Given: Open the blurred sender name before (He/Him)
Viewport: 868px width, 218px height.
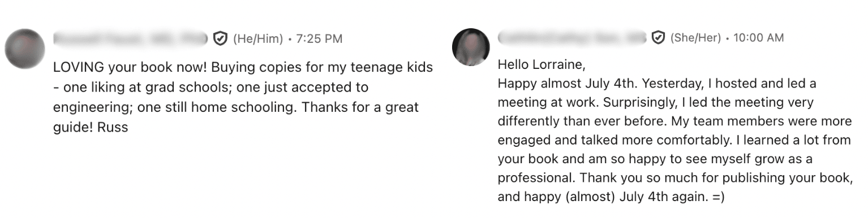Looking at the screenshot, I should (x=131, y=39).
